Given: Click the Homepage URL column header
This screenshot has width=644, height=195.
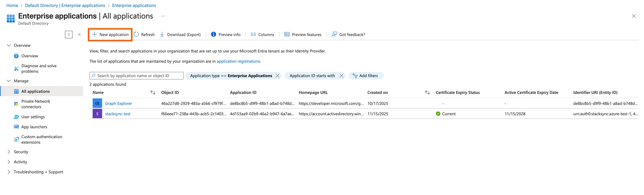Looking at the screenshot, I should pyautogui.click(x=313, y=93).
